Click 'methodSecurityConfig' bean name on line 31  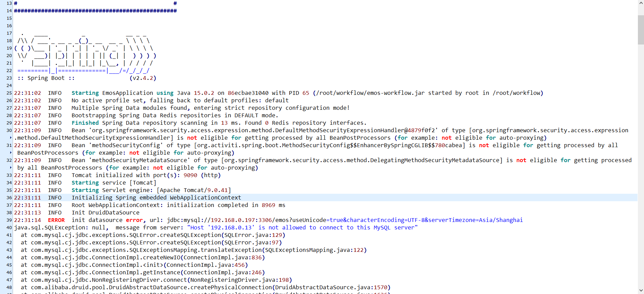click(126, 145)
